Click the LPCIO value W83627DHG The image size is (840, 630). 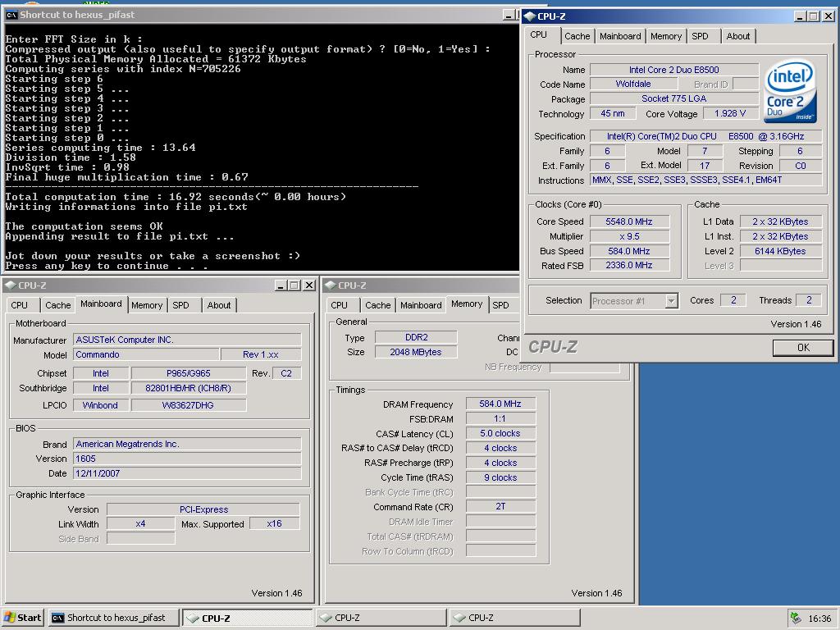coord(189,405)
